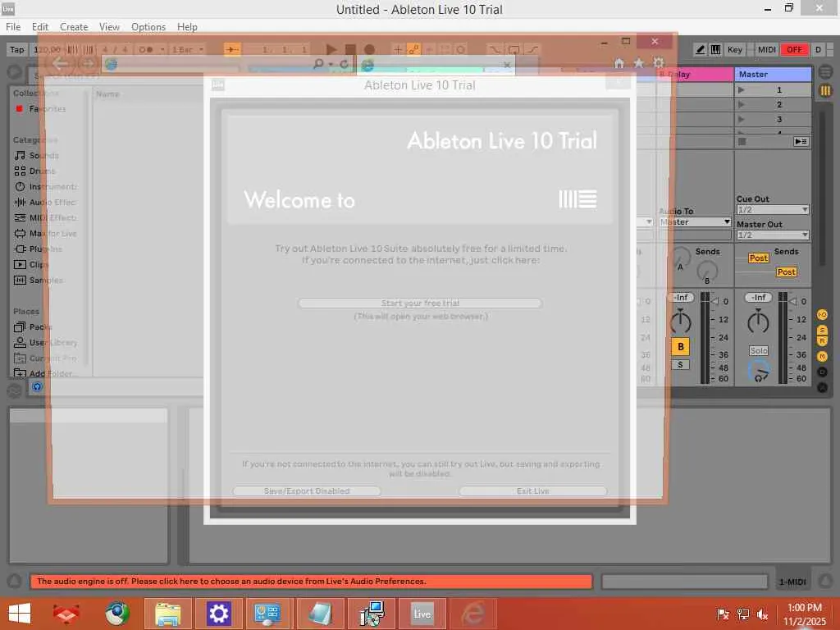This screenshot has width=840, height=630.
Task: Click the Master pan knob
Action: point(758,322)
